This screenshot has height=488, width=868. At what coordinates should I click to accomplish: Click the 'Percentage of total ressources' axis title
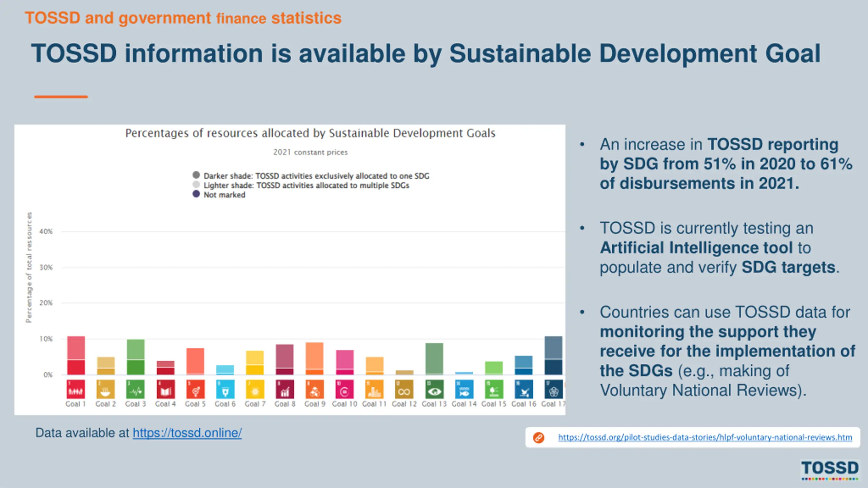[29, 267]
